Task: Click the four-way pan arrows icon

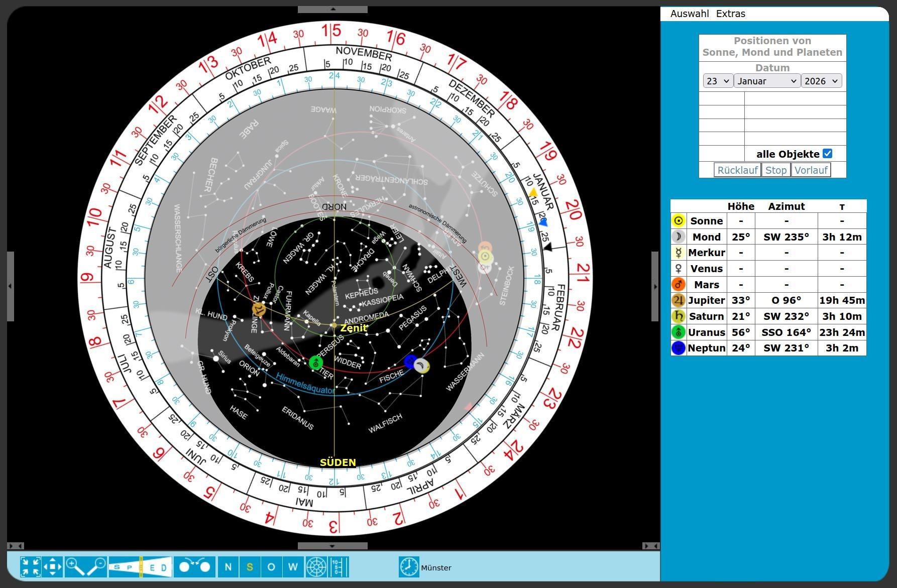Action: pos(53,567)
